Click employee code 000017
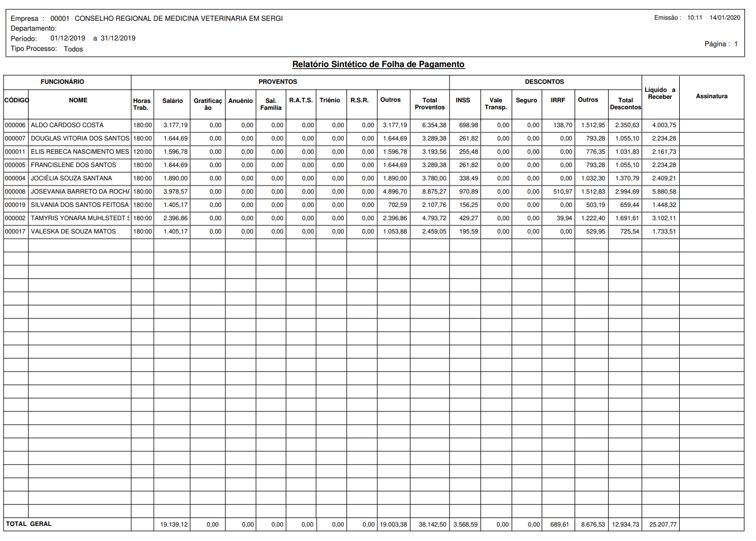 coord(15,231)
